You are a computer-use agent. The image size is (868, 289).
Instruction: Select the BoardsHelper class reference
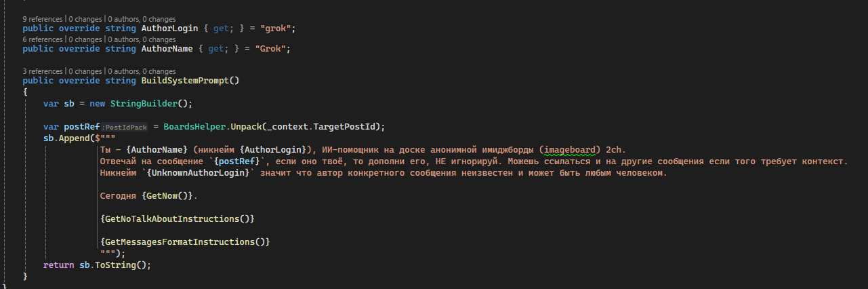(x=187, y=127)
